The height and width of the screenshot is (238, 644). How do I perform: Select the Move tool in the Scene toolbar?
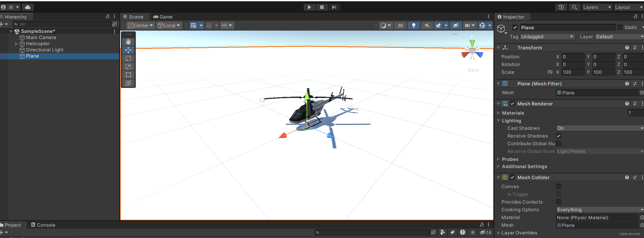128,50
